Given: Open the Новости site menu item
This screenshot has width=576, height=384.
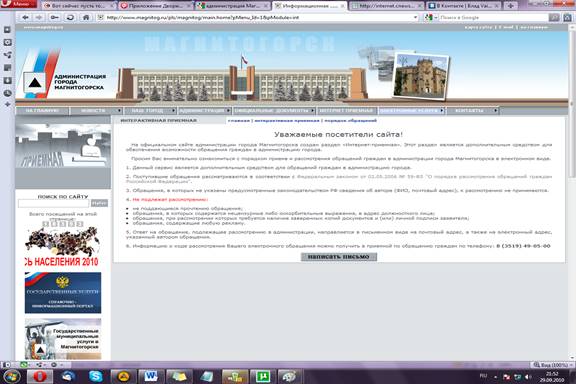Looking at the screenshot, I should tap(93, 110).
